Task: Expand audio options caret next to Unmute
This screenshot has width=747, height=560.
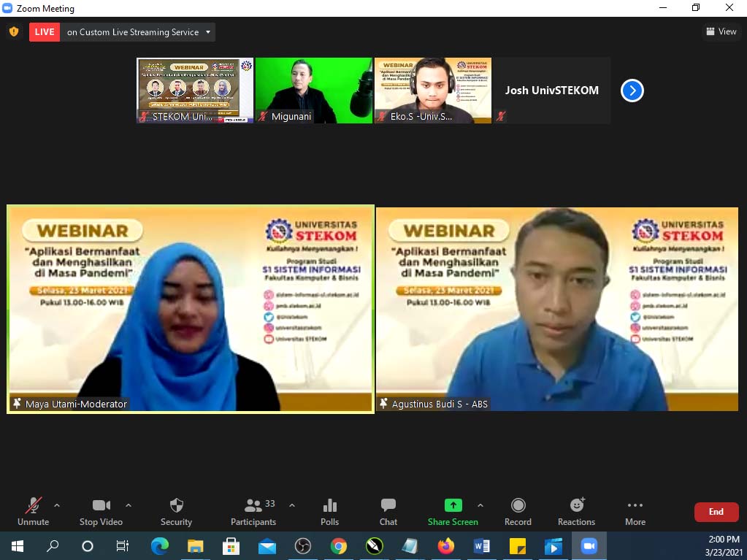Action: click(x=57, y=505)
